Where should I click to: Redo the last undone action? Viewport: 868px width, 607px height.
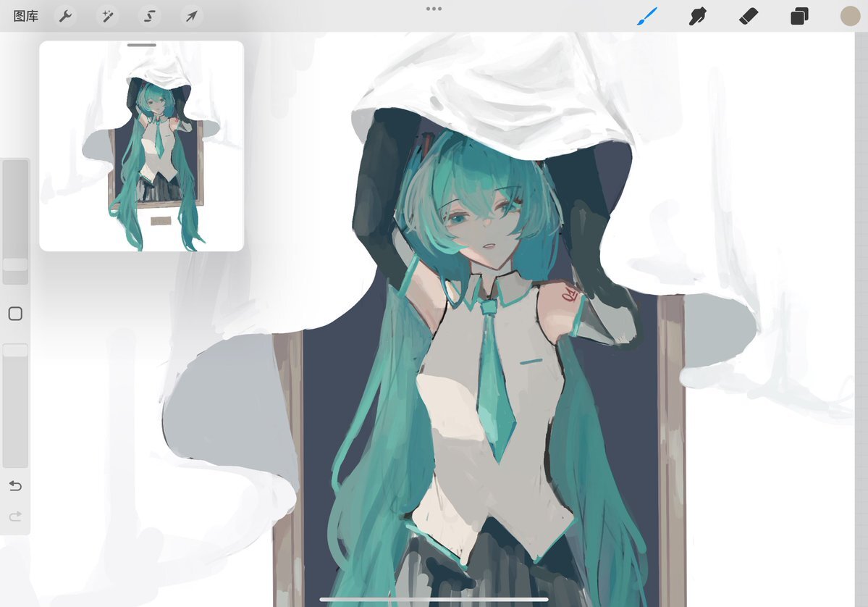(x=15, y=516)
